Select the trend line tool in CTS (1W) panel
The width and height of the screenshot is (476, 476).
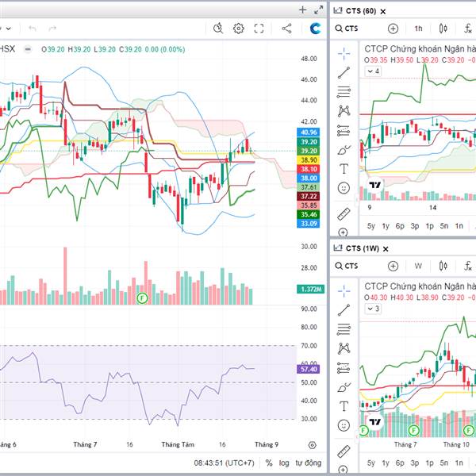coord(344,310)
